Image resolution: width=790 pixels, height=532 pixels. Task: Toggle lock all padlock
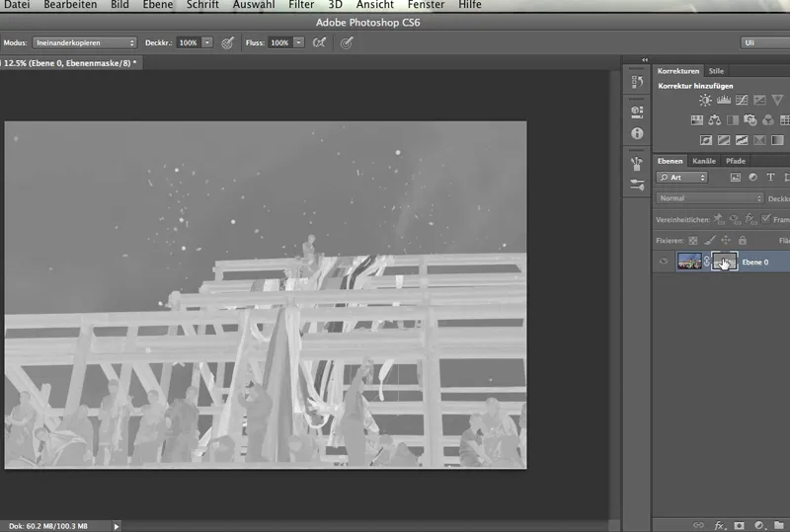coord(743,240)
